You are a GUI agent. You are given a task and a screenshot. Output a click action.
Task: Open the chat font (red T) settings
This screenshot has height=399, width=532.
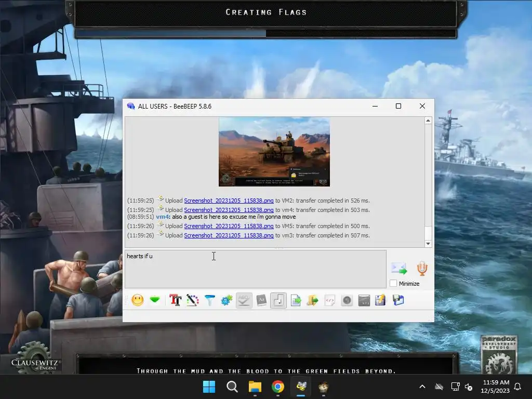176,300
